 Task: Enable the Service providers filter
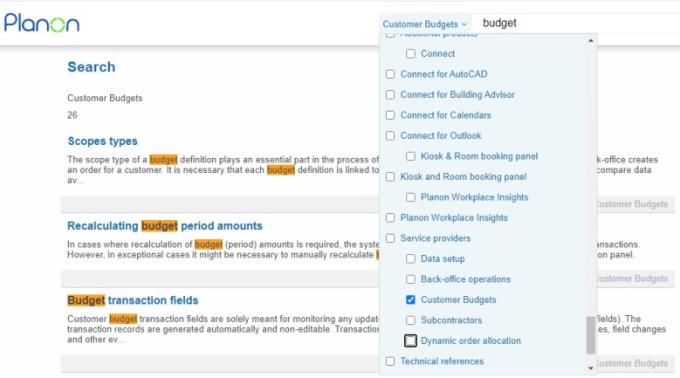pos(390,238)
